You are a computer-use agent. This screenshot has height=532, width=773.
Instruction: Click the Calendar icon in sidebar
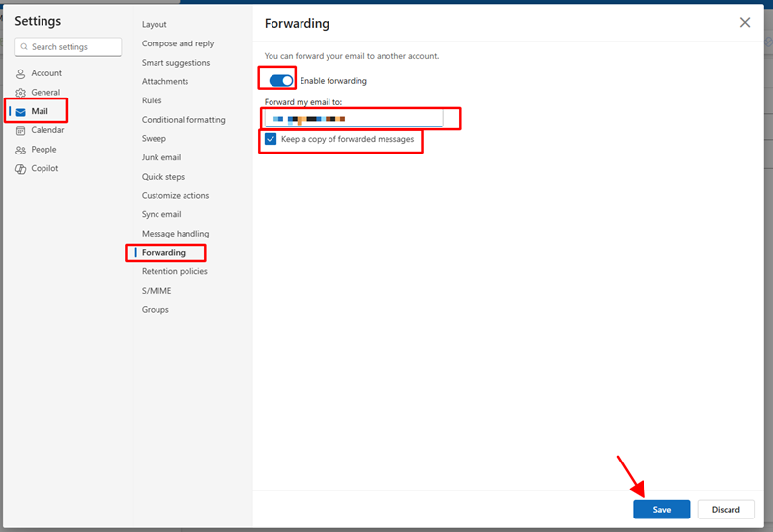point(21,130)
